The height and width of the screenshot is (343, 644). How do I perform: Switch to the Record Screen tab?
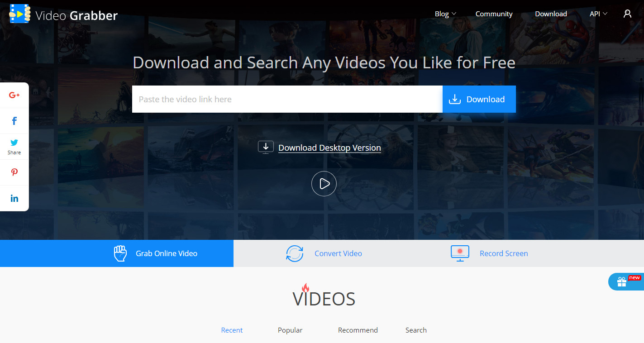(489, 253)
